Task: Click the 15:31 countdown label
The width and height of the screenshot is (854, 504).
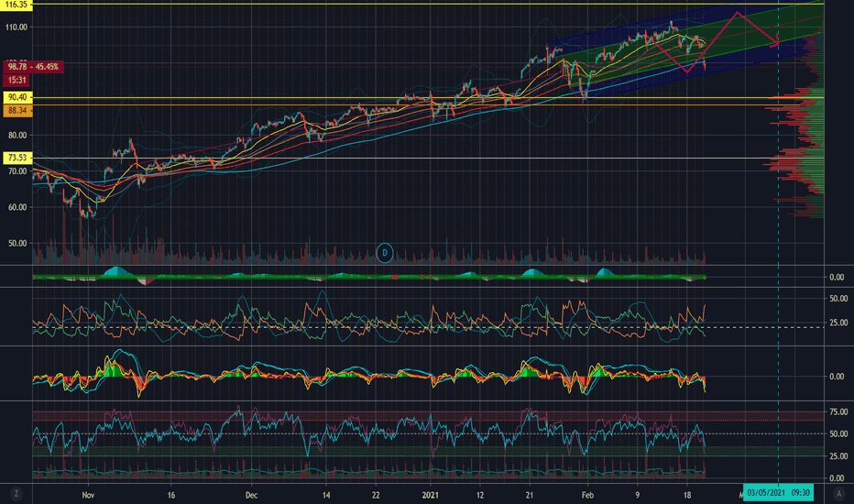Action: [16, 80]
